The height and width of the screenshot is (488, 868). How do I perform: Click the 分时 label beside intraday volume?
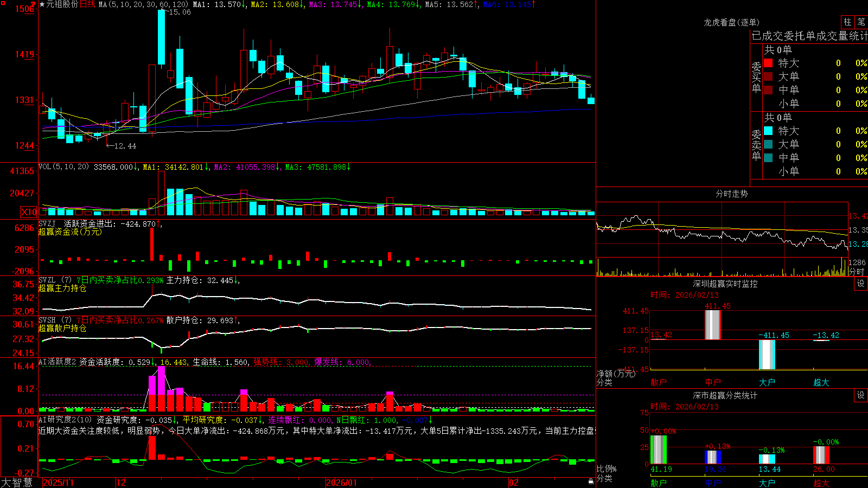coord(857,271)
